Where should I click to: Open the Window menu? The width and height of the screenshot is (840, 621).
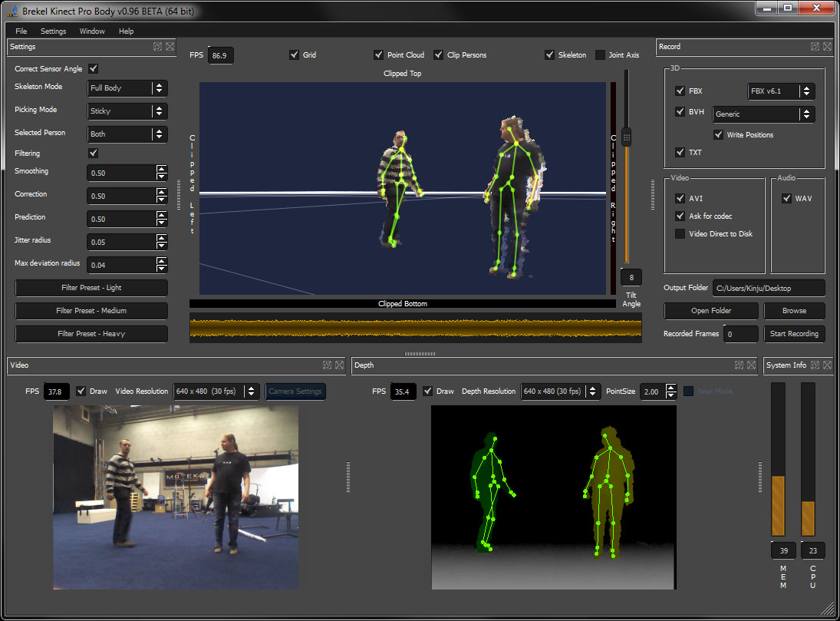(x=92, y=31)
